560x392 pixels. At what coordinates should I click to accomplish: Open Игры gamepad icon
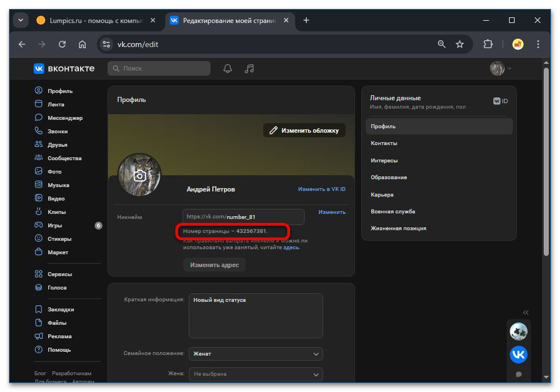point(39,225)
